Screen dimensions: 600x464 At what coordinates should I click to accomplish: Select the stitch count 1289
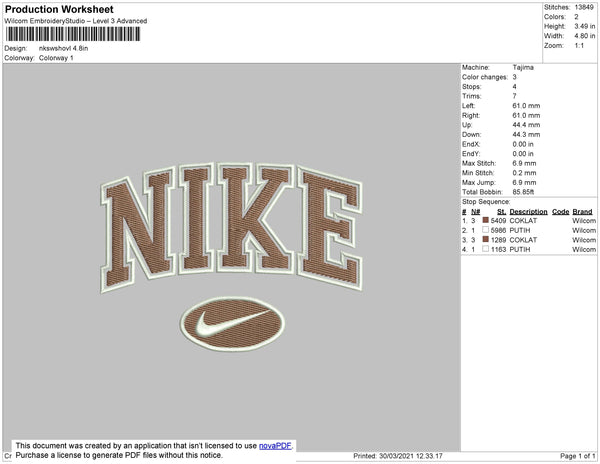pyautogui.click(x=498, y=240)
